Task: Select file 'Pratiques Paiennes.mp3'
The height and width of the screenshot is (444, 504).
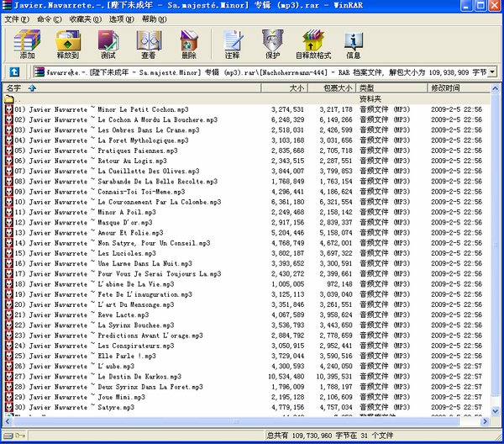Action: 96,151
